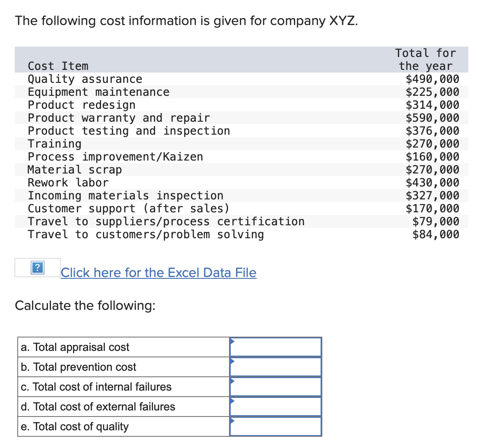Click the Total appraisal cost input field
This screenshot has width=477, height=448.
point(277,347)
